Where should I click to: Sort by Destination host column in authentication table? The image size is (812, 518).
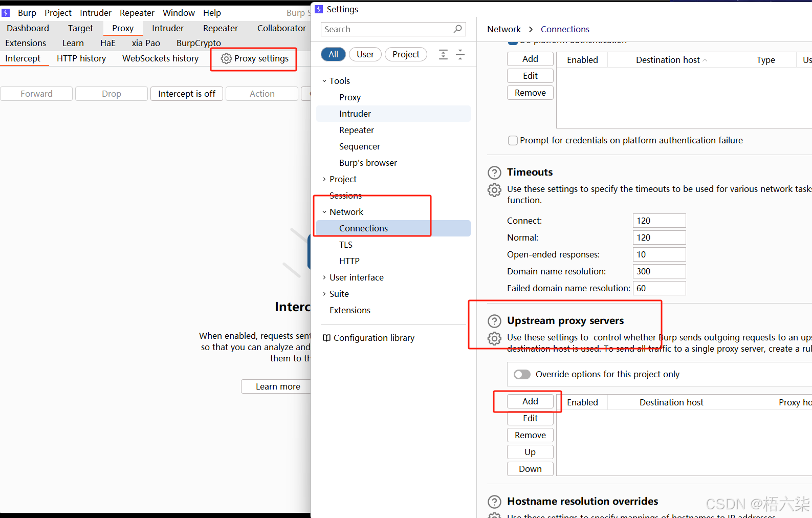[x=671, y=60]
